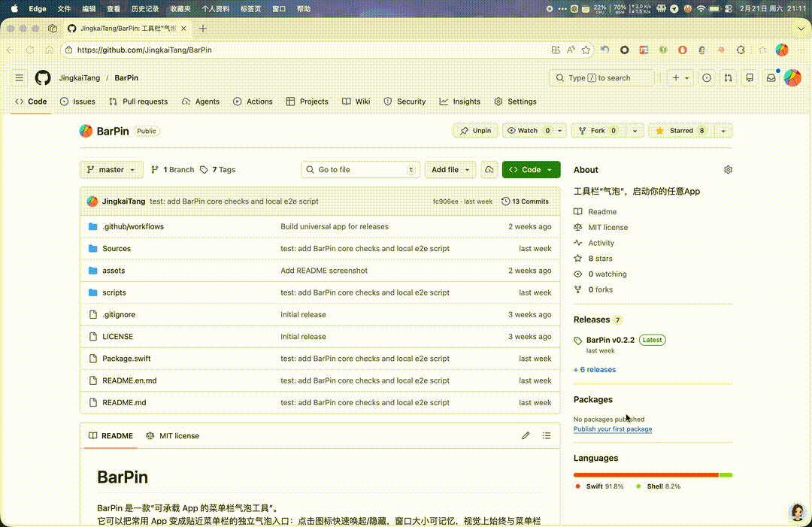Fork the repository
The width and height of the screenshot is (812, 527).
599,131
